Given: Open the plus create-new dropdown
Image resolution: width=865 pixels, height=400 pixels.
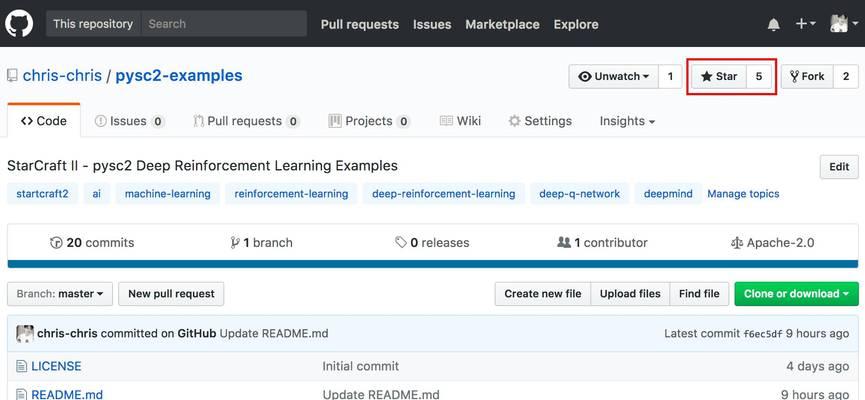Looking at the screenshot, I should point(805,24).
